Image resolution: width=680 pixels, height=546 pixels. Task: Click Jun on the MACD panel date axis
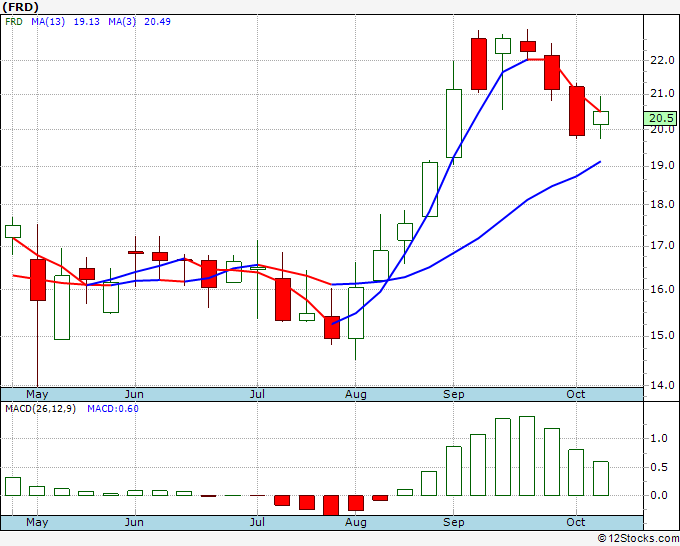pos(134,522)
